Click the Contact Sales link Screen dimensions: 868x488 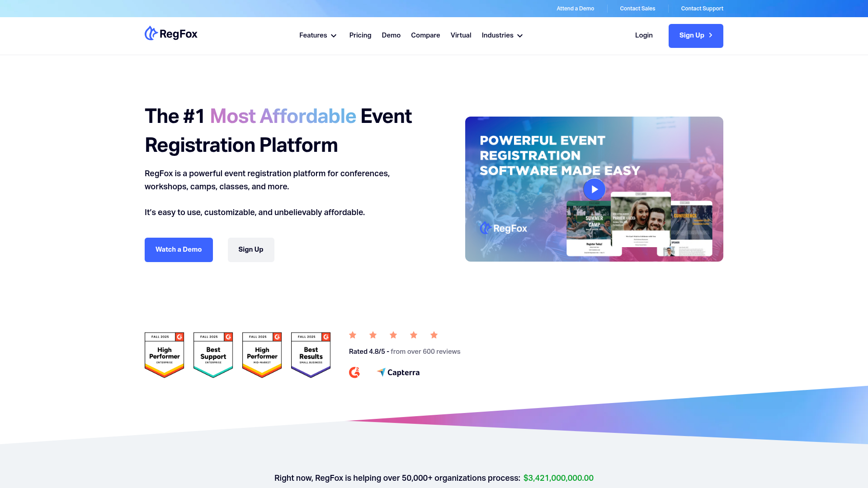pos(637,8)
